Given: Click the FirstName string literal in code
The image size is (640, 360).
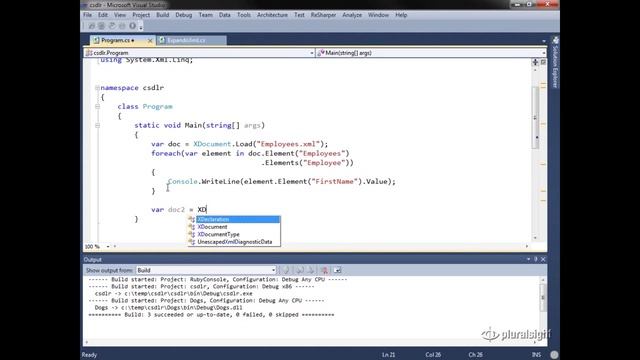Looking at the screenshot, I should click(x=334, y=182).
